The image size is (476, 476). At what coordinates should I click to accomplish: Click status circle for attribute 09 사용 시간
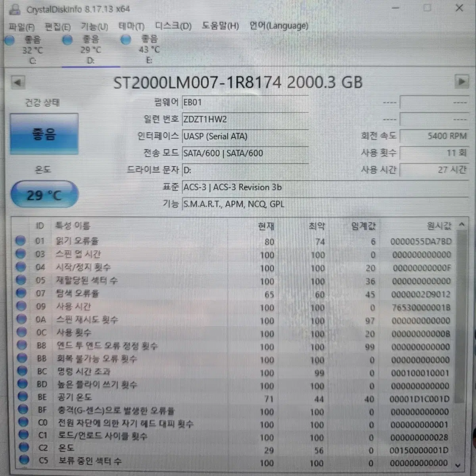click(x=21, y=306)
